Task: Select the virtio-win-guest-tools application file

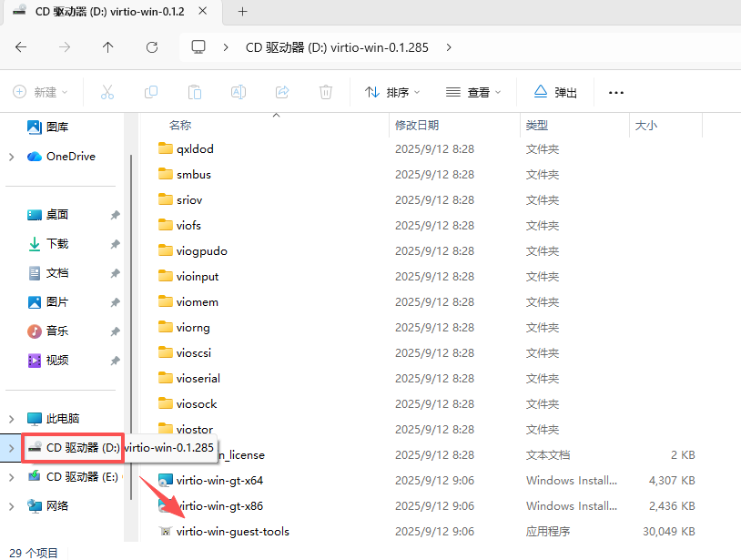Action: (x=232, y=531)
